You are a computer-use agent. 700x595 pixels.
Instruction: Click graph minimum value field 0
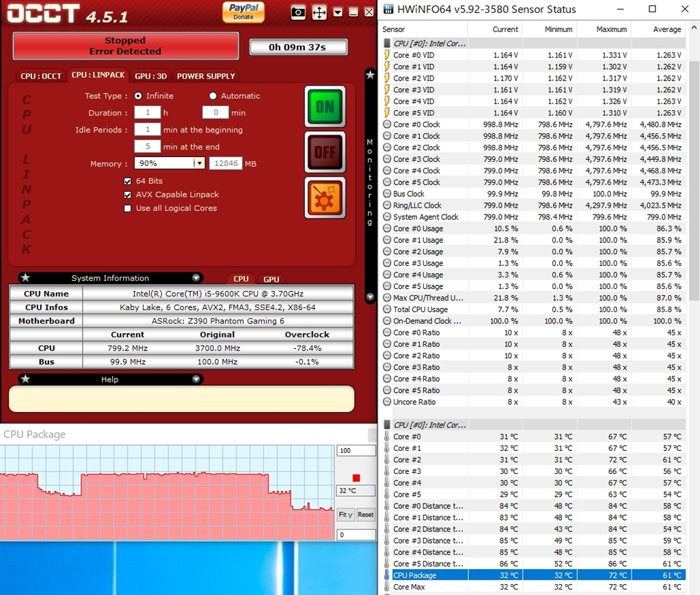(355, 535)
